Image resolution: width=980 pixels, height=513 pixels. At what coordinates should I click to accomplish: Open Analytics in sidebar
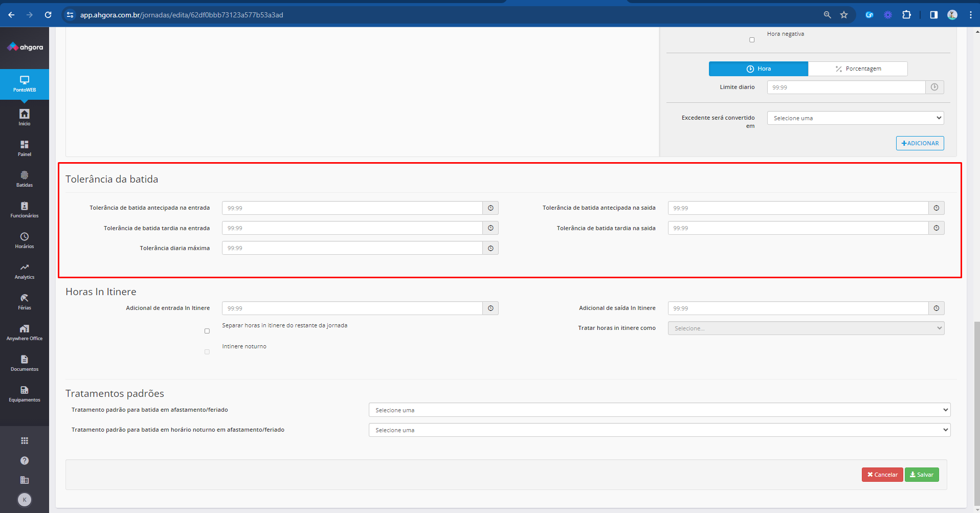click(x=25, y=271)
